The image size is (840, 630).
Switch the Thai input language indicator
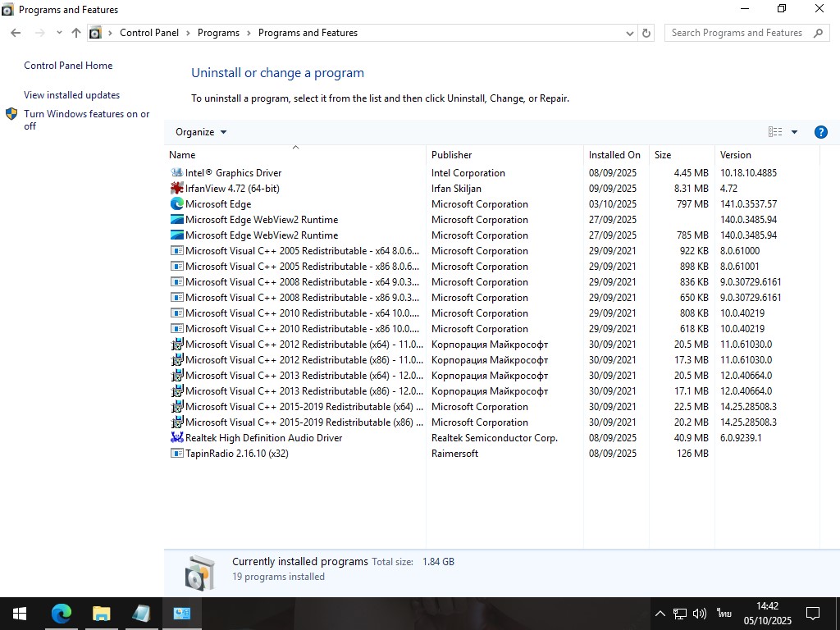coord(724,613)
